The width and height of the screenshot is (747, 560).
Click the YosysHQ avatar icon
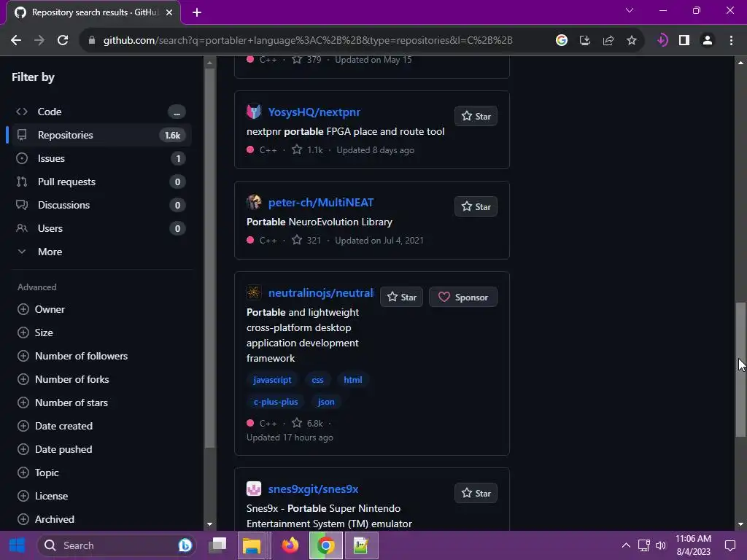click(x=253, y=112)
